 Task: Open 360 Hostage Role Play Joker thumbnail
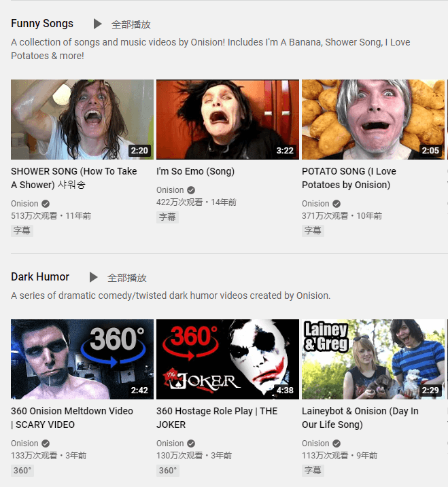[x=228, y=359]
